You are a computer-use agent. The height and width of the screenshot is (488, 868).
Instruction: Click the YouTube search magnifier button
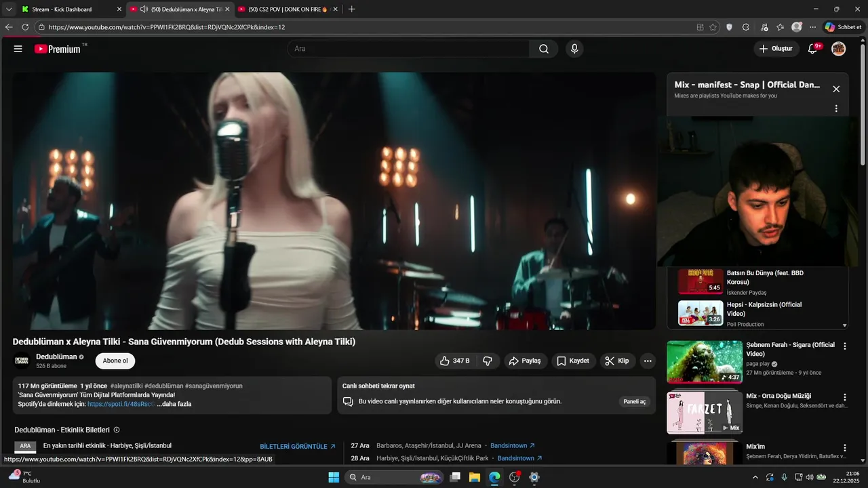tap(544, 49)
